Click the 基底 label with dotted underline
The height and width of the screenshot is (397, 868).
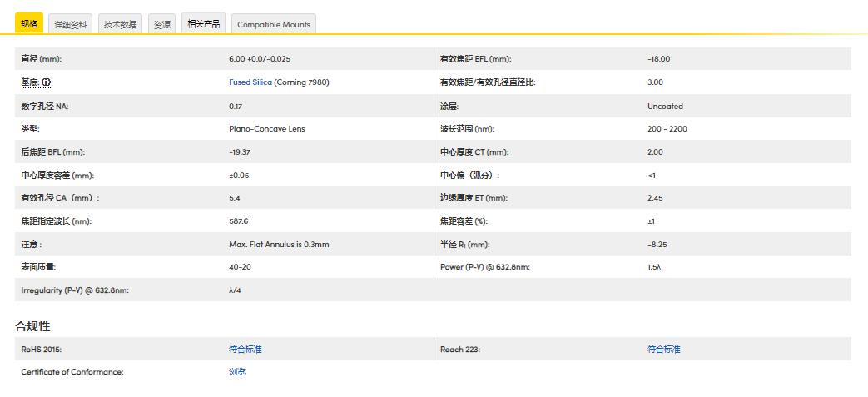[30, 82]
